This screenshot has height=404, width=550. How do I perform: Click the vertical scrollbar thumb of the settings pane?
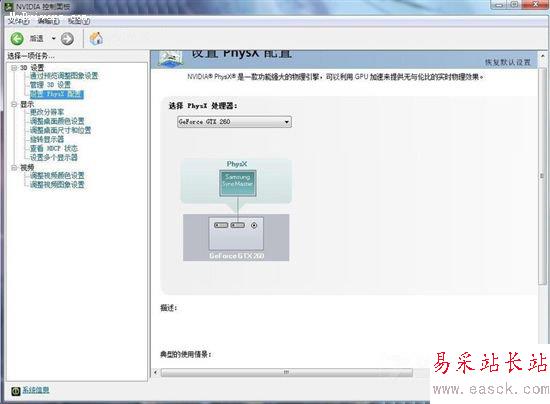coord(543,176)
